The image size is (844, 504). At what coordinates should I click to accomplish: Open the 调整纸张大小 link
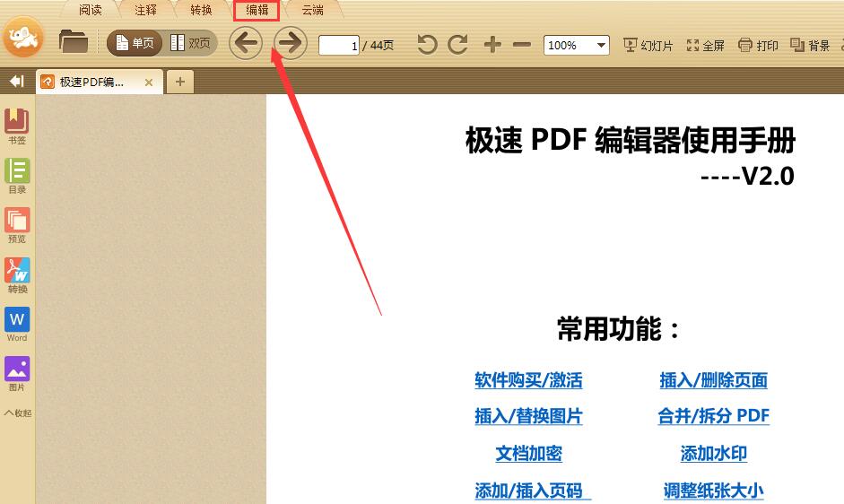point(714,491)
